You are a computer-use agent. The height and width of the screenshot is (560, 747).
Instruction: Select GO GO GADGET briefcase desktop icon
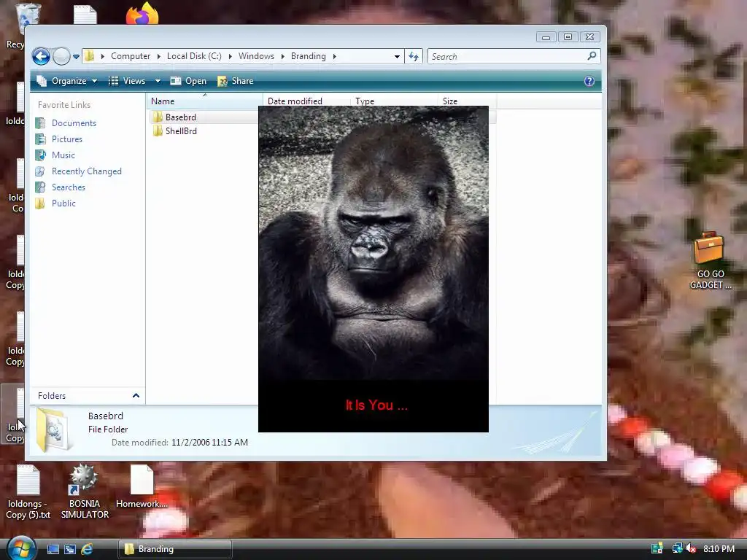710,260
